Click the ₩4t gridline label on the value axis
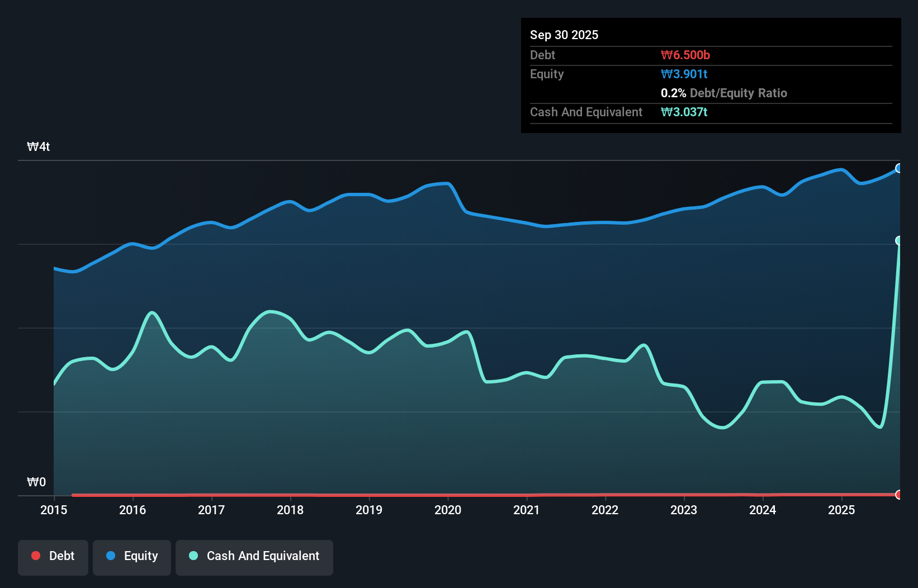The height and width of the screenshot is (588, 918). (x=38, y=146)
